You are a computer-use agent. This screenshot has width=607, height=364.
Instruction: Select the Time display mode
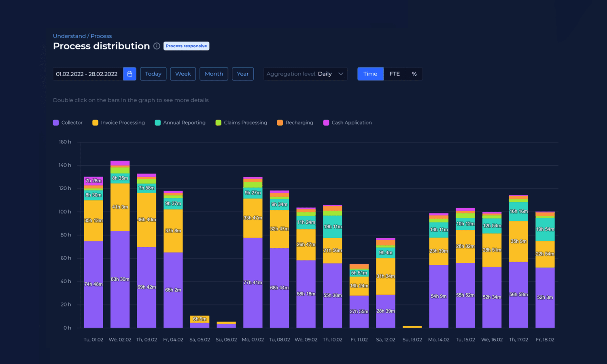370,74
